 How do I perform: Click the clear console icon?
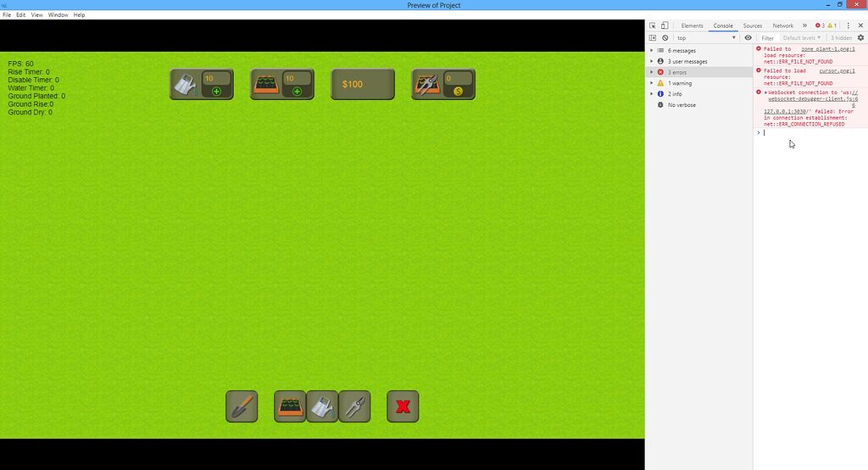[x=665, y=38]
